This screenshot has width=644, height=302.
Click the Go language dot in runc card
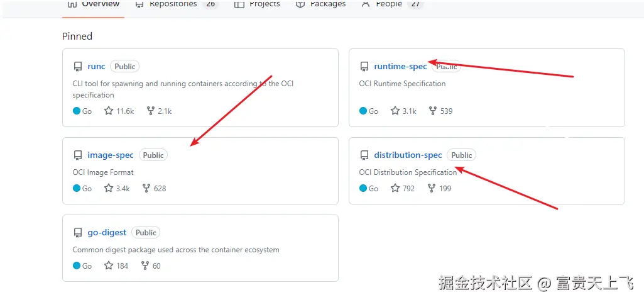coord(77,111)
